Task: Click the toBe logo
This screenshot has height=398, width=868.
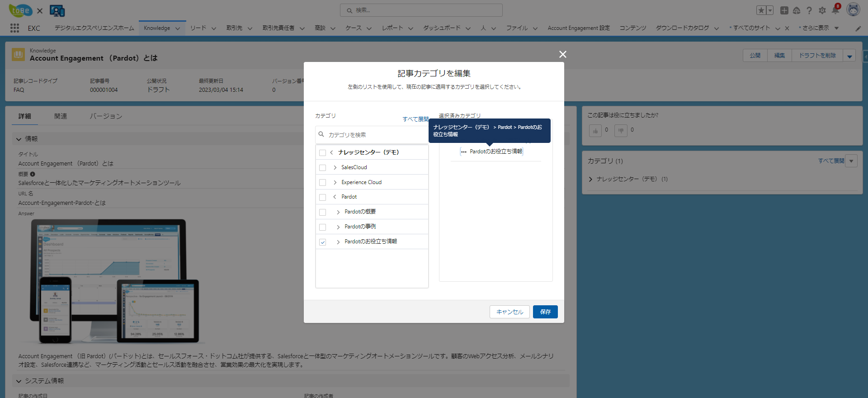Action: coord(20,10)
